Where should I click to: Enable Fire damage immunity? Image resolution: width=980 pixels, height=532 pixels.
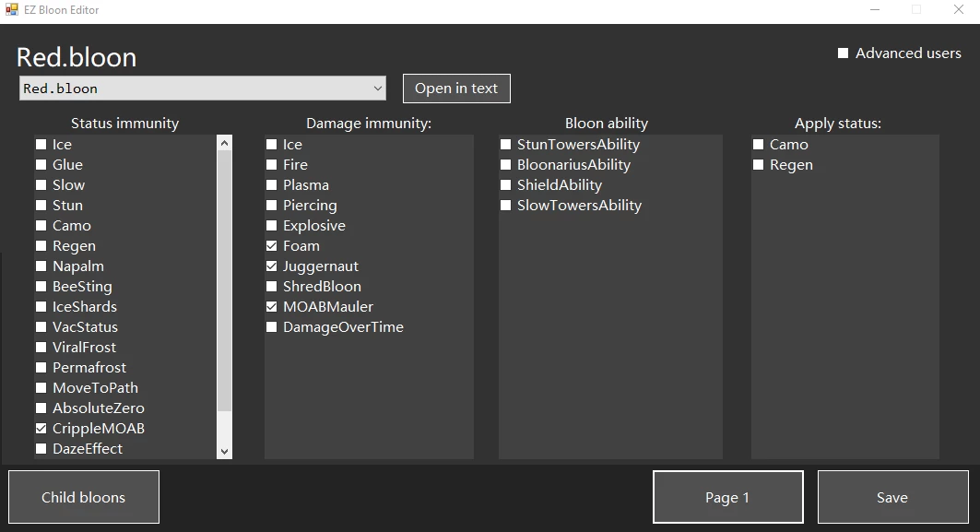[x=271, y=164]
